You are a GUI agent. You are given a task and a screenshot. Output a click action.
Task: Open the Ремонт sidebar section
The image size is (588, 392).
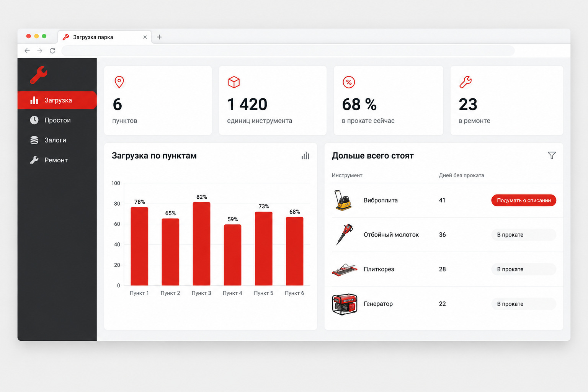click(x=57, y=160)
